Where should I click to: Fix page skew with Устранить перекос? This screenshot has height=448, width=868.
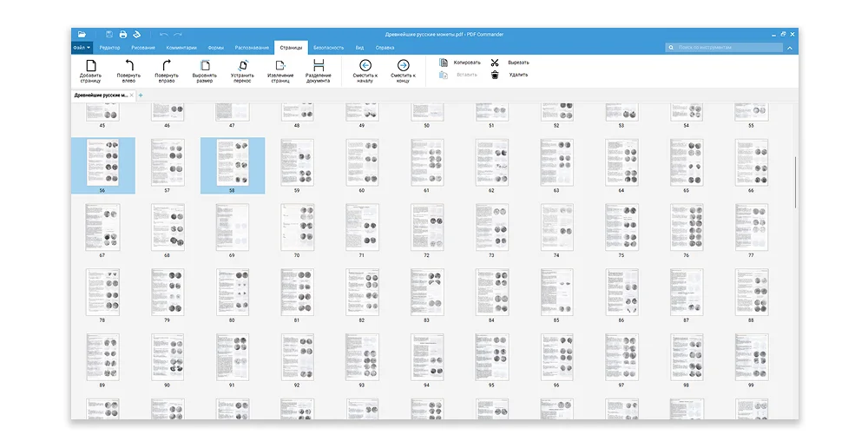point(242,71)
